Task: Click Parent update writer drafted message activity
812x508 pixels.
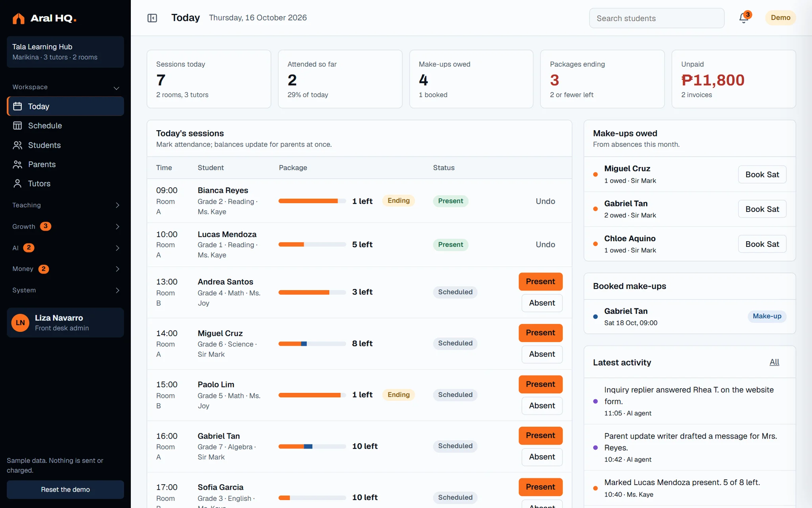Action: point(690,448)
